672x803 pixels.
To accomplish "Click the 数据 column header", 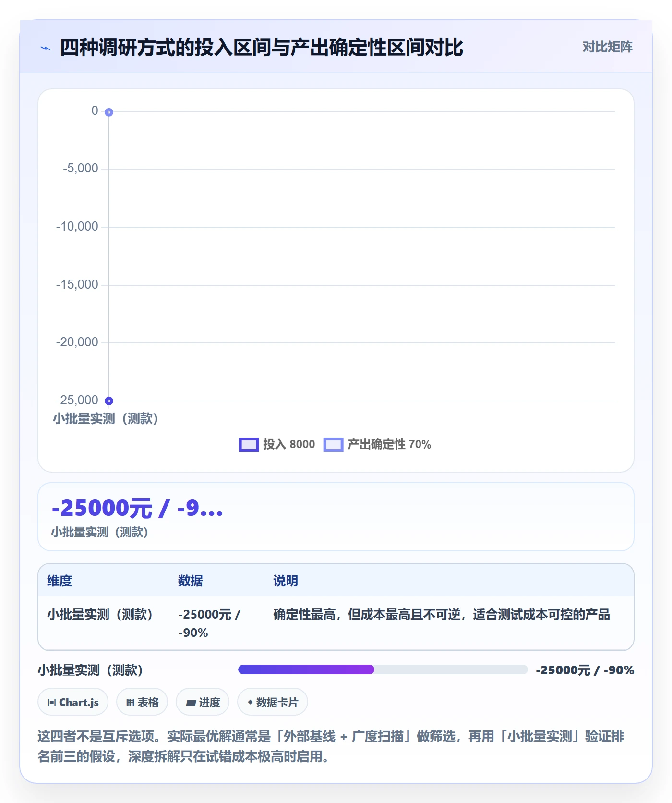I will (x=191, y=581).
